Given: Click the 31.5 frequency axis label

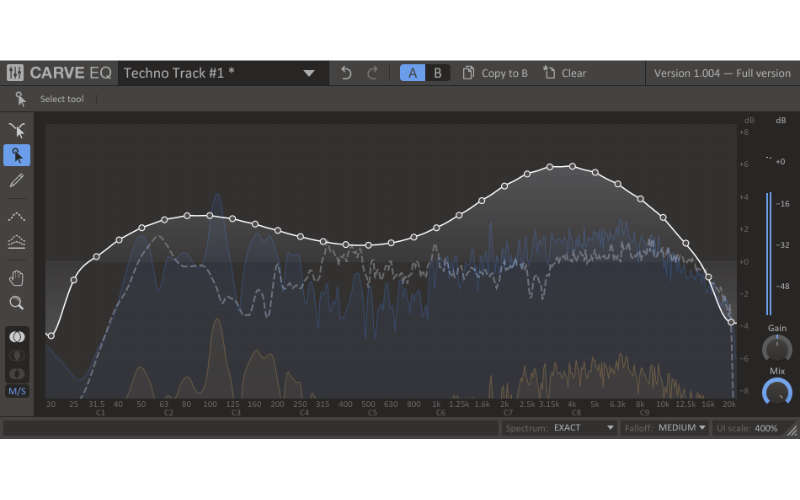Looking at the screenshot, I should (x=96, y=404).
